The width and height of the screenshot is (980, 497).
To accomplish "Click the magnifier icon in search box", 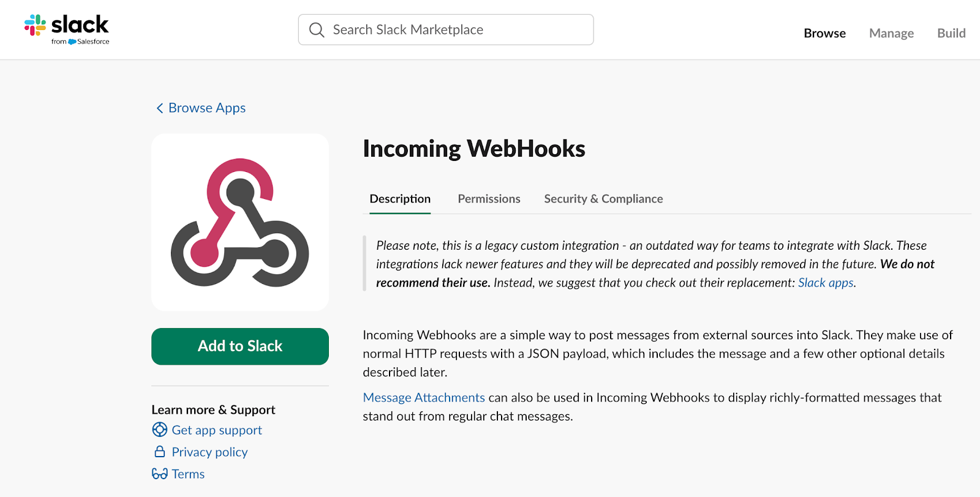I will [x=317, y=30].
